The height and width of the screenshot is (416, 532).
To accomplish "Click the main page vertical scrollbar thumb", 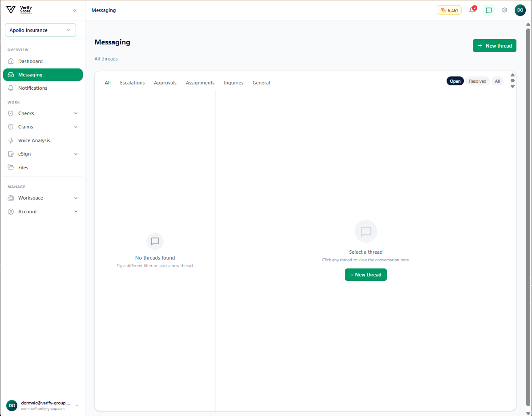I will tap(528, 217).
